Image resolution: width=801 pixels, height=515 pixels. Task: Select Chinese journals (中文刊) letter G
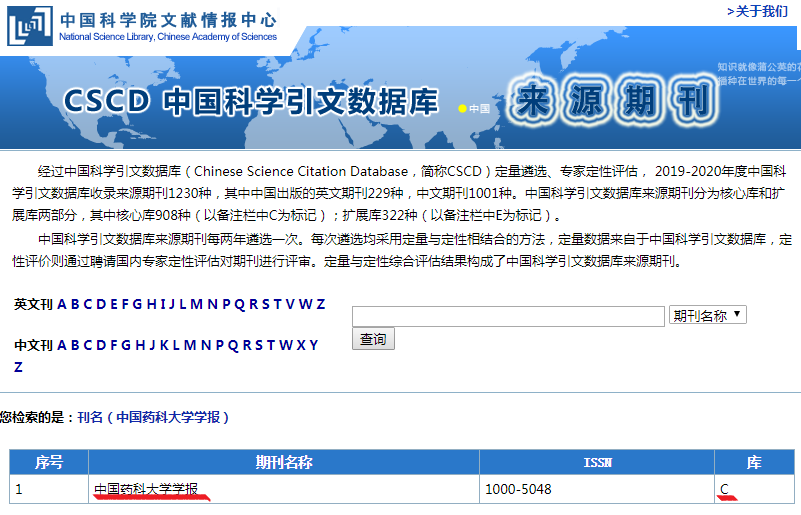[x=126, y=345]
